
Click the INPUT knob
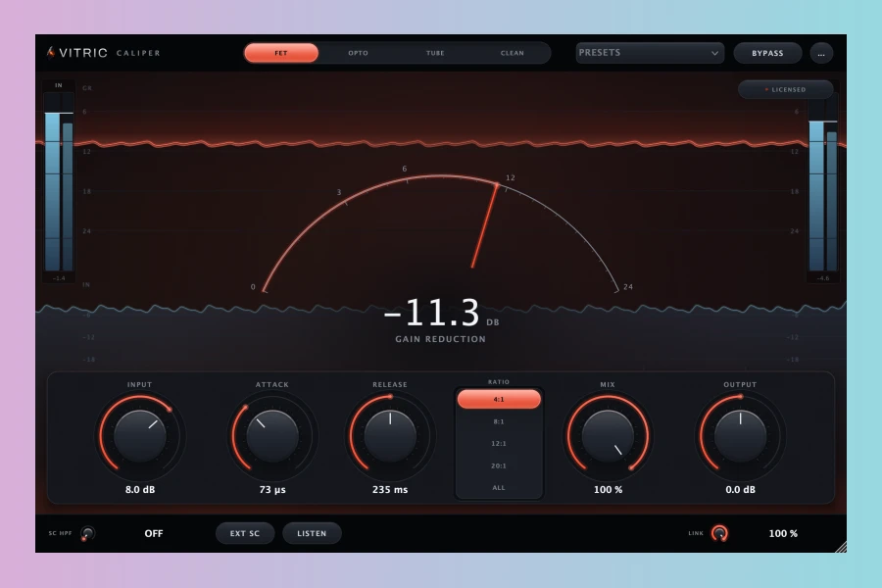[139, 435]
